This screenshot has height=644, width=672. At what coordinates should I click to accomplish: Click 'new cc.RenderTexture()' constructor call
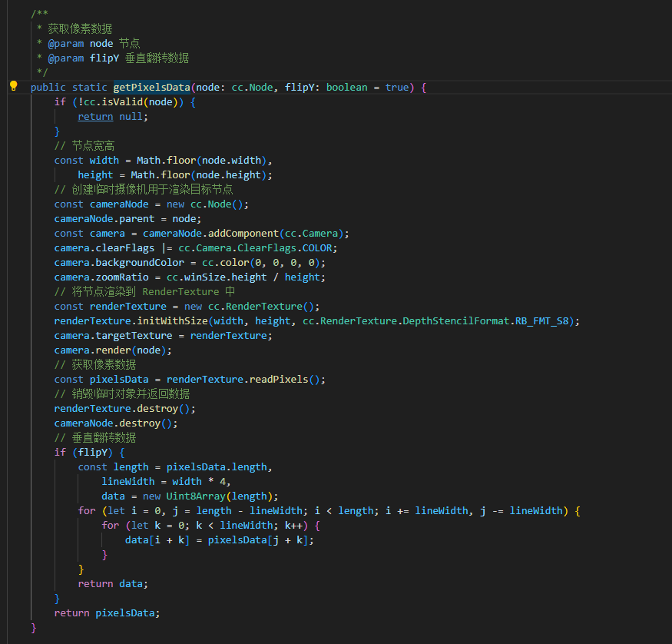(250, 306)
